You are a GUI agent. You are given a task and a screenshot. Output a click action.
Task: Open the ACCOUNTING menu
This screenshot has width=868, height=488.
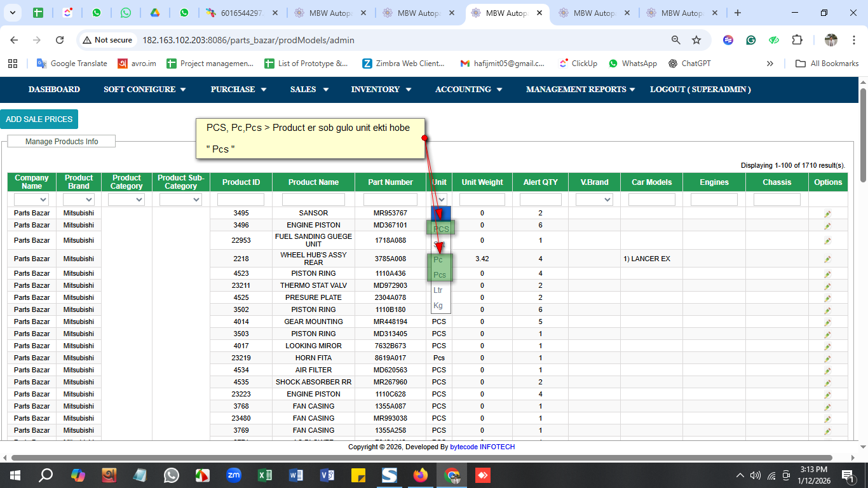(468, 90)
